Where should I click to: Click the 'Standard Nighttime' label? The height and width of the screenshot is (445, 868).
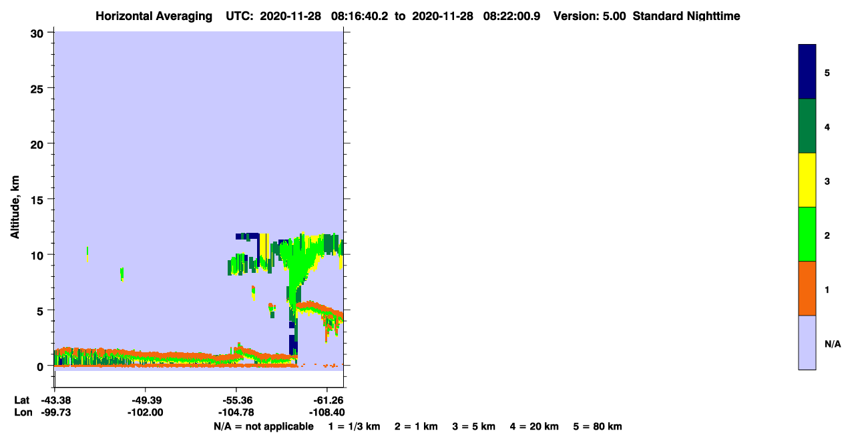click(x=686, y=16)
